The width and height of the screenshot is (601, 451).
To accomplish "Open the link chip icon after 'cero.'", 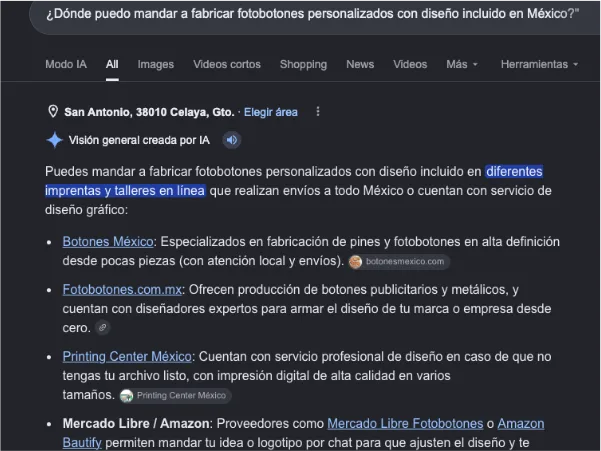I will point(102,328).
